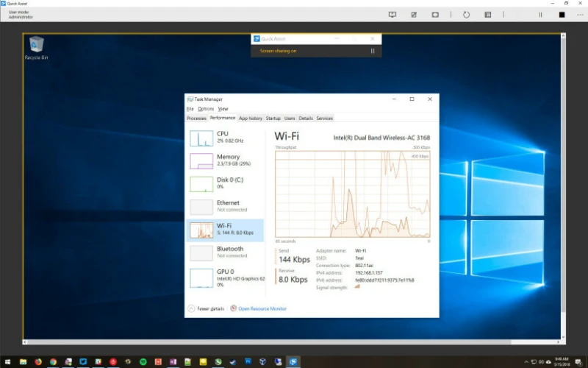Pause sharing in the 'Screen sharing on' bar

pyautogui.click(x=373, y=51)
